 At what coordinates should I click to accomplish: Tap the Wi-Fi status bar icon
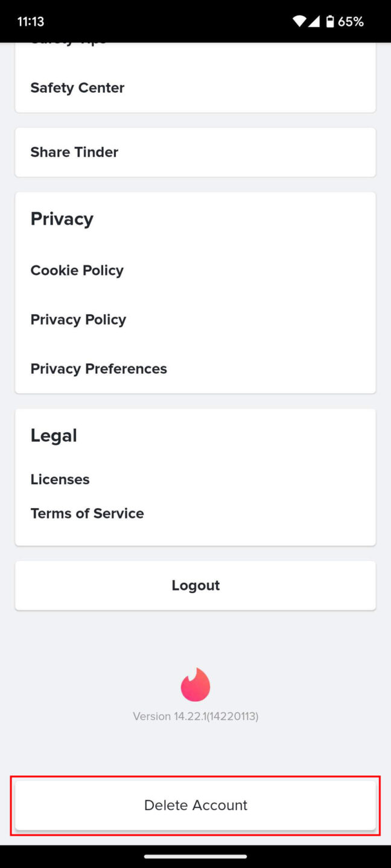tap(299, 20)
